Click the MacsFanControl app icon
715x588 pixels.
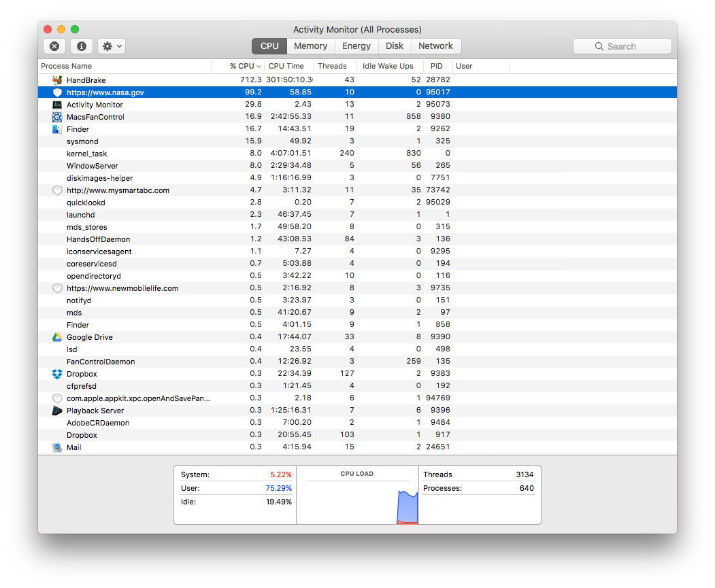[57, 117]
